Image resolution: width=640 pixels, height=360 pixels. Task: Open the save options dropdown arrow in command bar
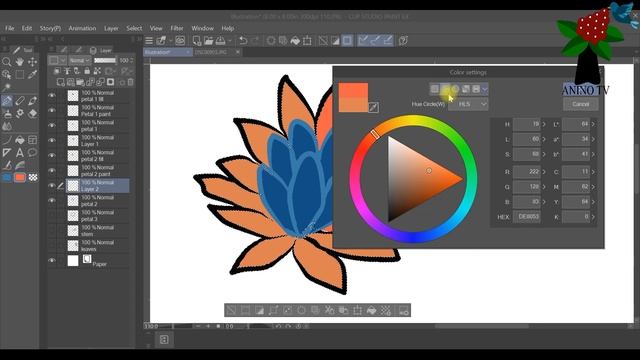tap(230, 41)
